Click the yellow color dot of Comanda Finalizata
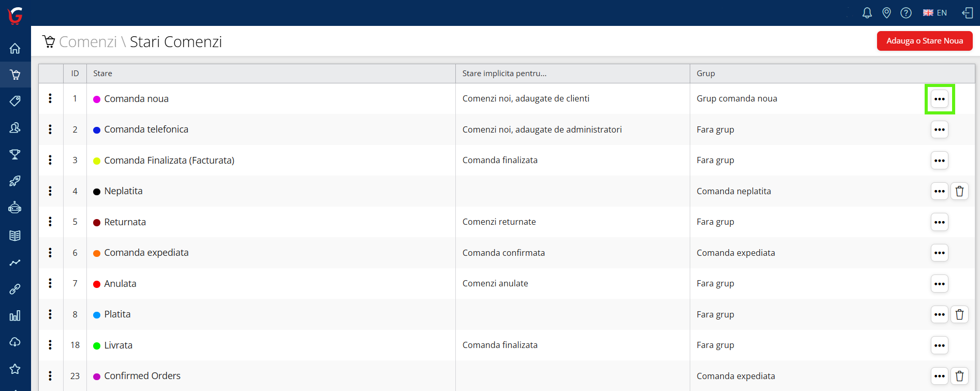980x391 pixels. [97, 161]
